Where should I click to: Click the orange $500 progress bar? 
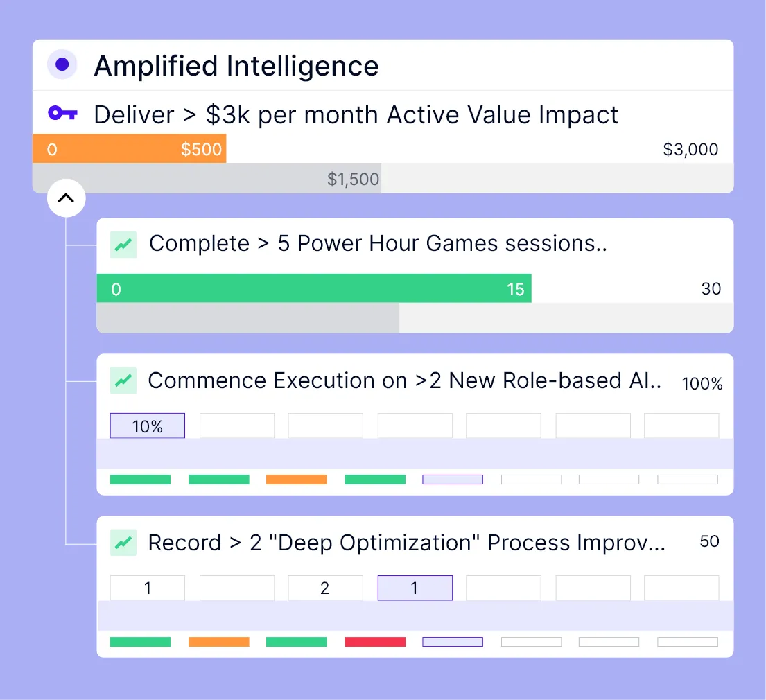[x=129, y=149]
